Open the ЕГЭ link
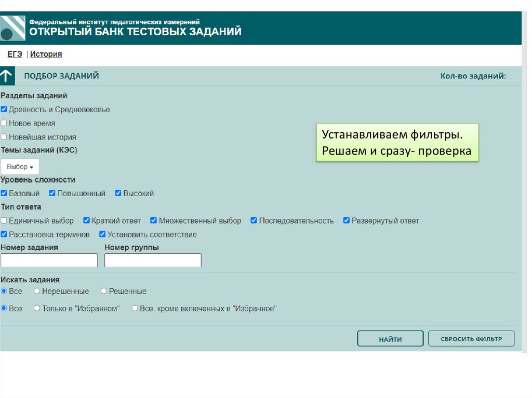The height and width of the screenshot is (398, 532). click(15, 54)
